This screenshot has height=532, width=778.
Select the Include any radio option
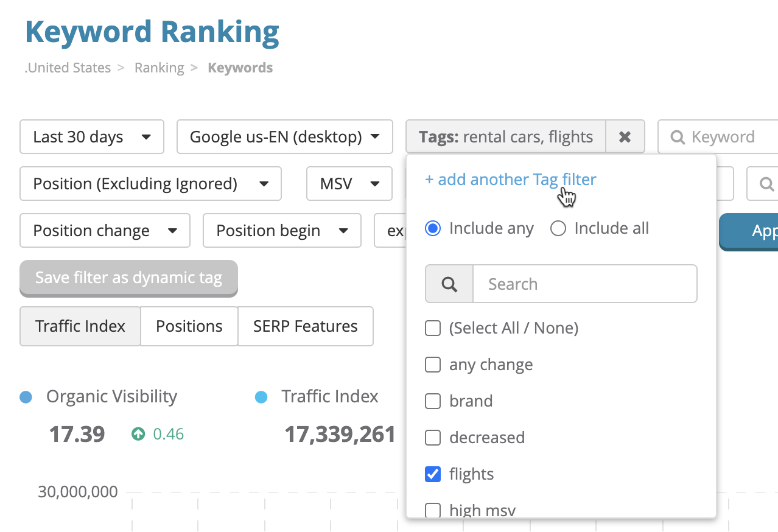tap(433, 229)
